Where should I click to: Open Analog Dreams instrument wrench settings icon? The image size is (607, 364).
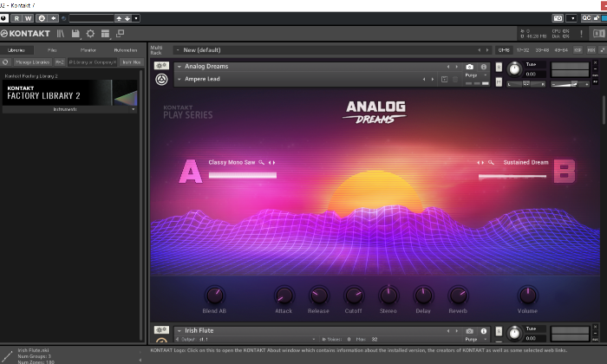(x=161, y=66)
